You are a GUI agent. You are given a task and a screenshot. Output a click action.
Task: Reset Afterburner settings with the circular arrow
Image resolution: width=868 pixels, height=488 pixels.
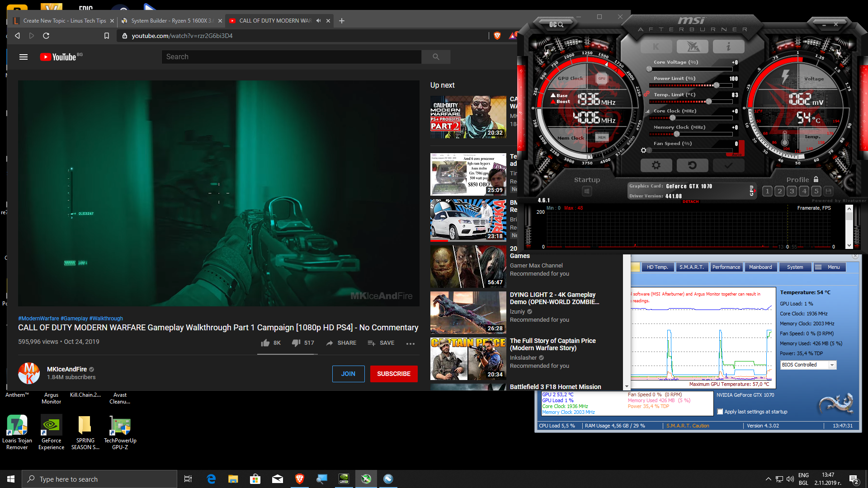pyautogui.click(x=692, y=165)
